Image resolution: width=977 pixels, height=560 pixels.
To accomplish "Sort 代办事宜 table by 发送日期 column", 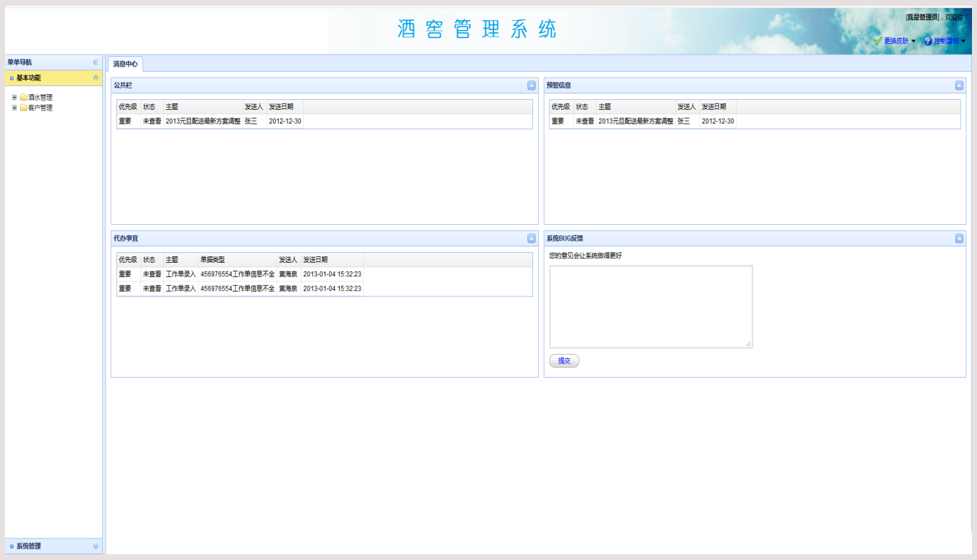I will click(333, 260).
